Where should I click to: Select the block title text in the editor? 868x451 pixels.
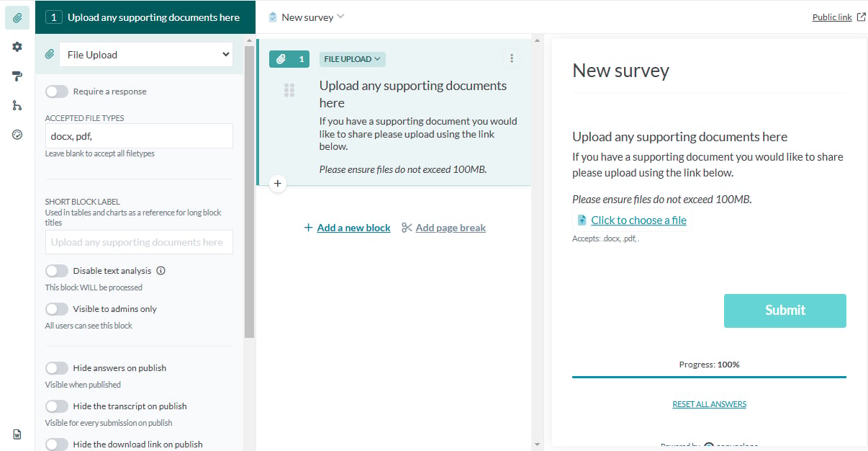coord(413,94)
